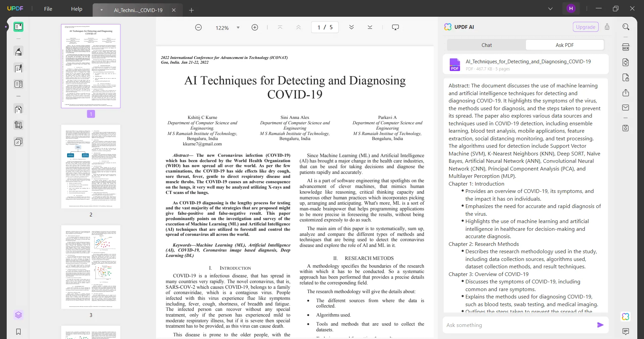Viewport: 644px width, 339px height.
Task: Start slideshow presentation mode
Action: (395, 27)
